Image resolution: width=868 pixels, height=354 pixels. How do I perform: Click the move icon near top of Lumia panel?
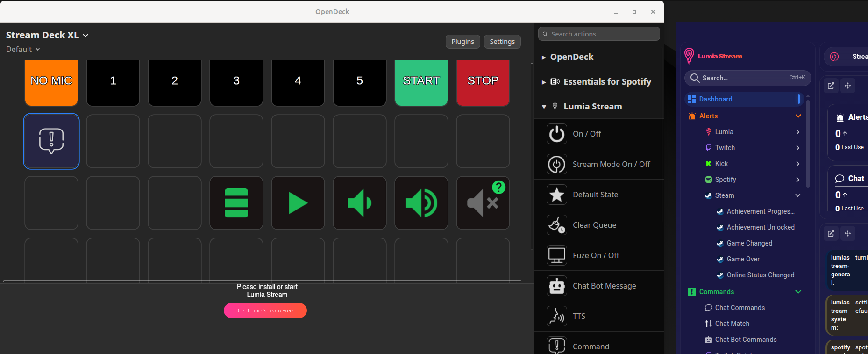point(848,86)
